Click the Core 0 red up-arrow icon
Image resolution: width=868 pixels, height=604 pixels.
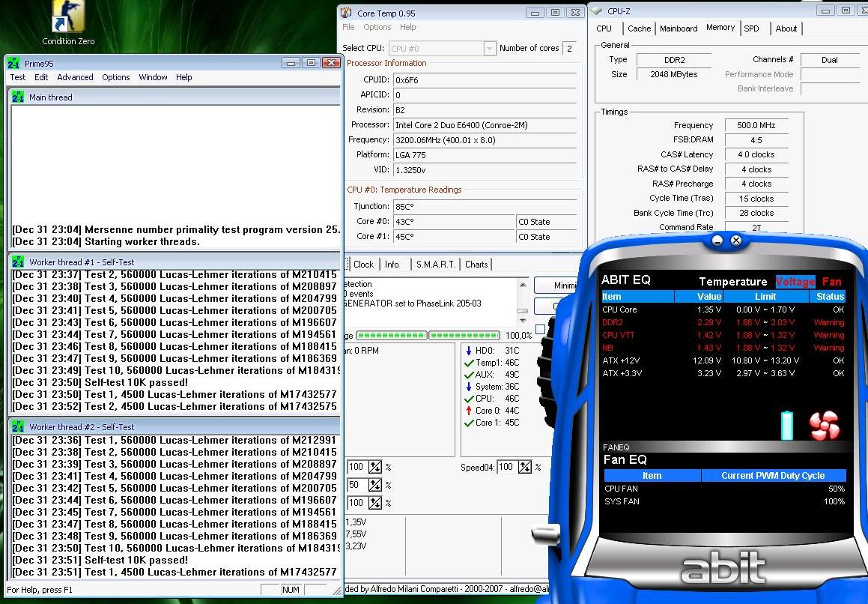tap(468, 411)
